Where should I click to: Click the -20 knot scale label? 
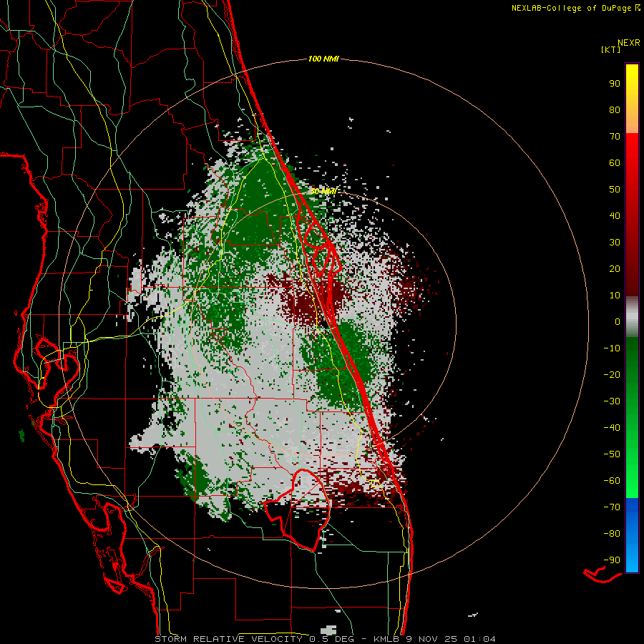(x=612, y=375)
